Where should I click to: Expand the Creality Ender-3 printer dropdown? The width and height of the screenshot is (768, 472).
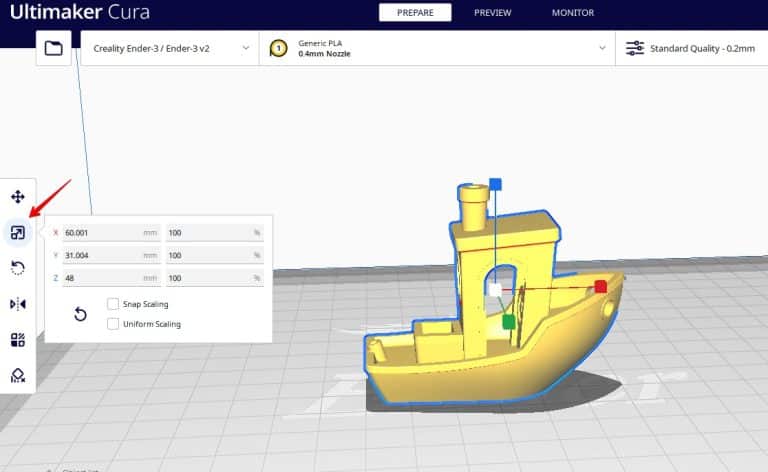coord(170,48)
